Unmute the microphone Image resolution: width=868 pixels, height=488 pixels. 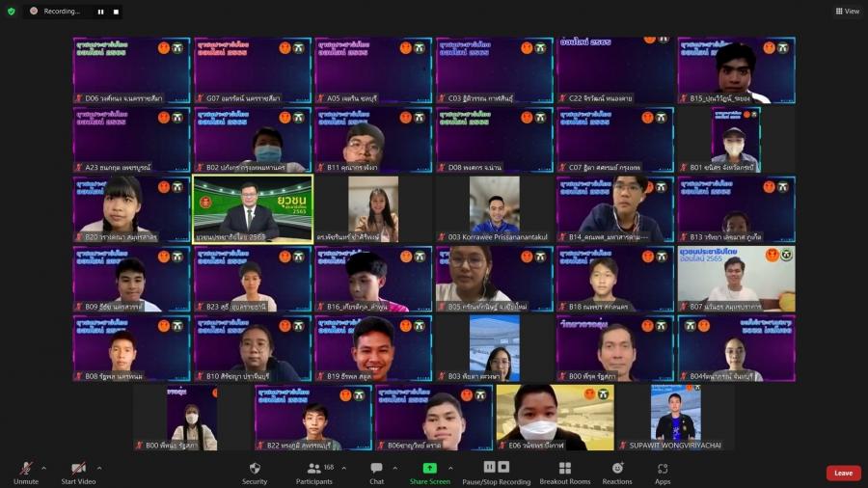click(x=26, y=472)
